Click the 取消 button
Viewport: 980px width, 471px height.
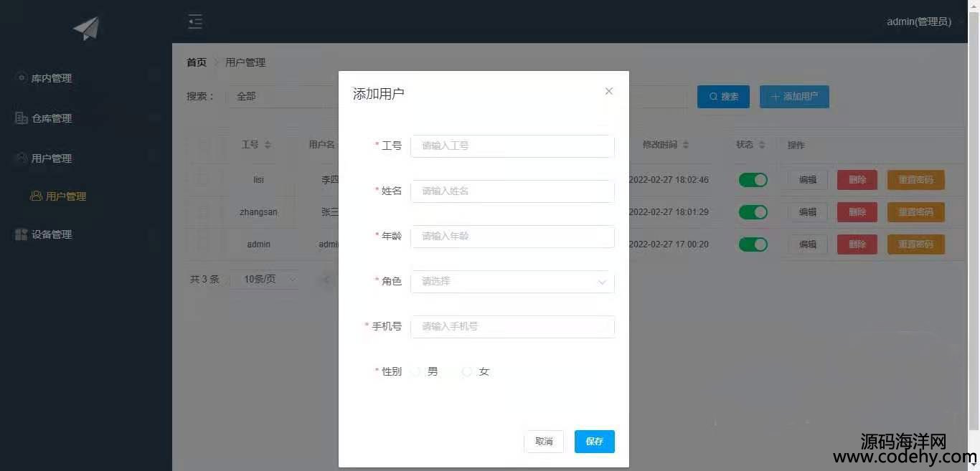[x=544, y=442]
